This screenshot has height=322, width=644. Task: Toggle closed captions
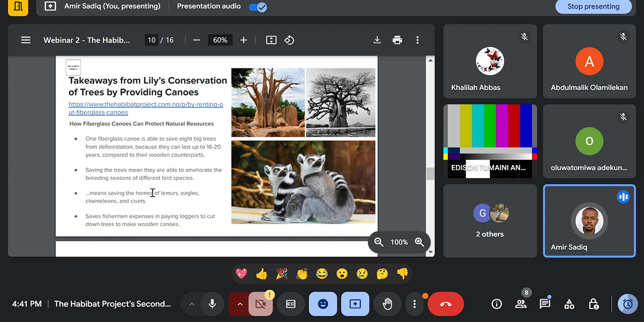pos(291,304)
